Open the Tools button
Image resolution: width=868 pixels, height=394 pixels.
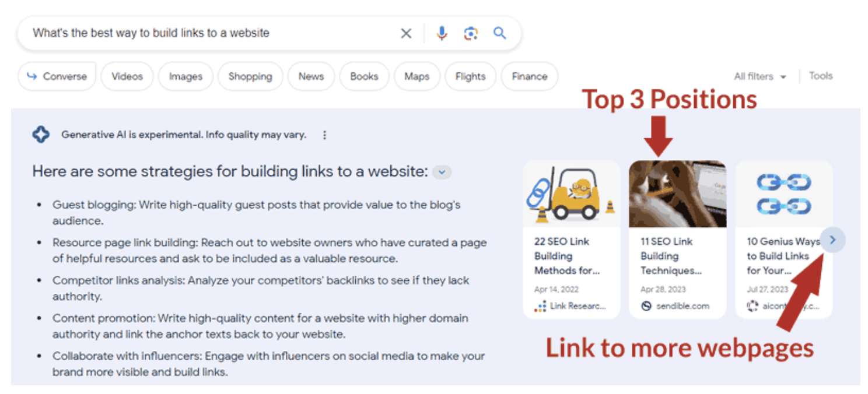click(x=820, y=76)
